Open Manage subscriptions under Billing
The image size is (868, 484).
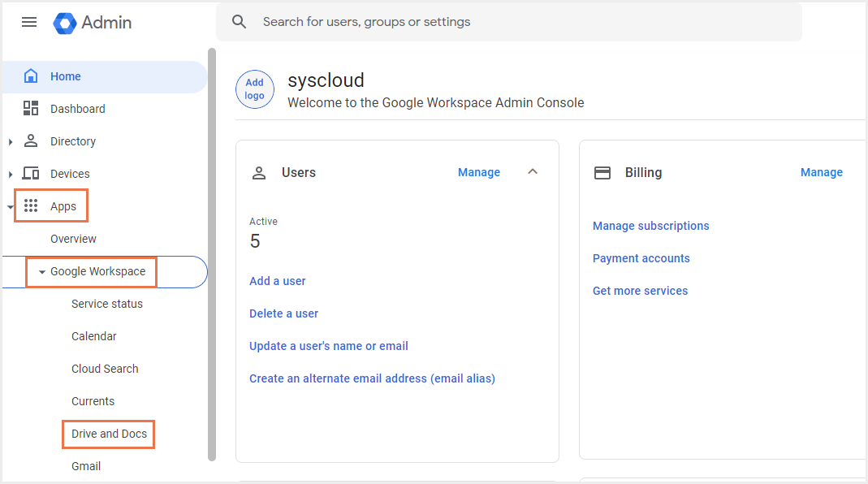tap(650, 226)
